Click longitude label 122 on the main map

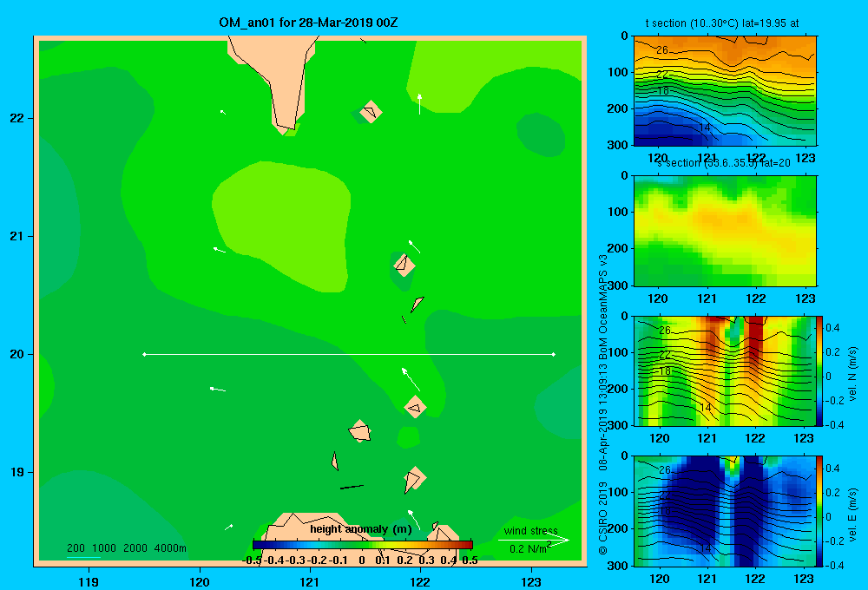tap(420, 581)
